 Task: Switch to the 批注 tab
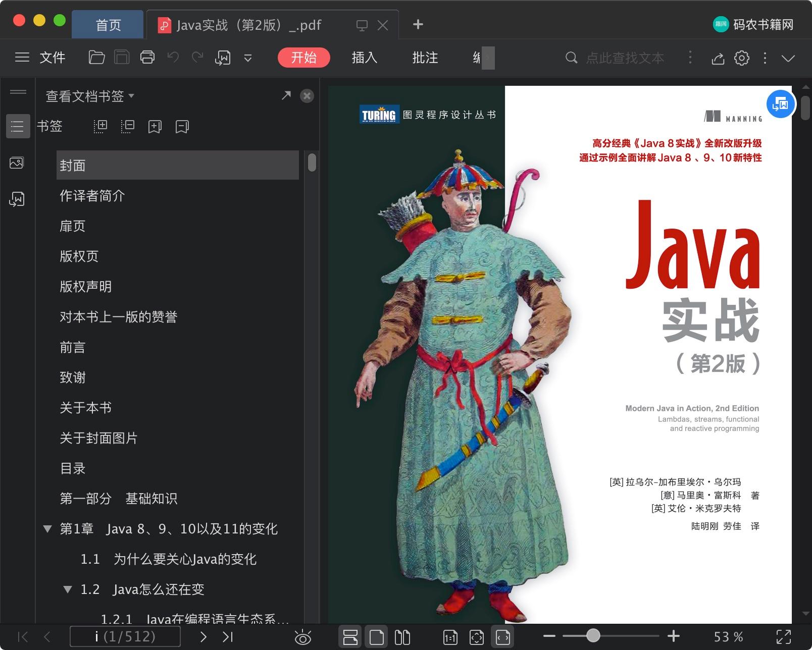pos(425,58)
